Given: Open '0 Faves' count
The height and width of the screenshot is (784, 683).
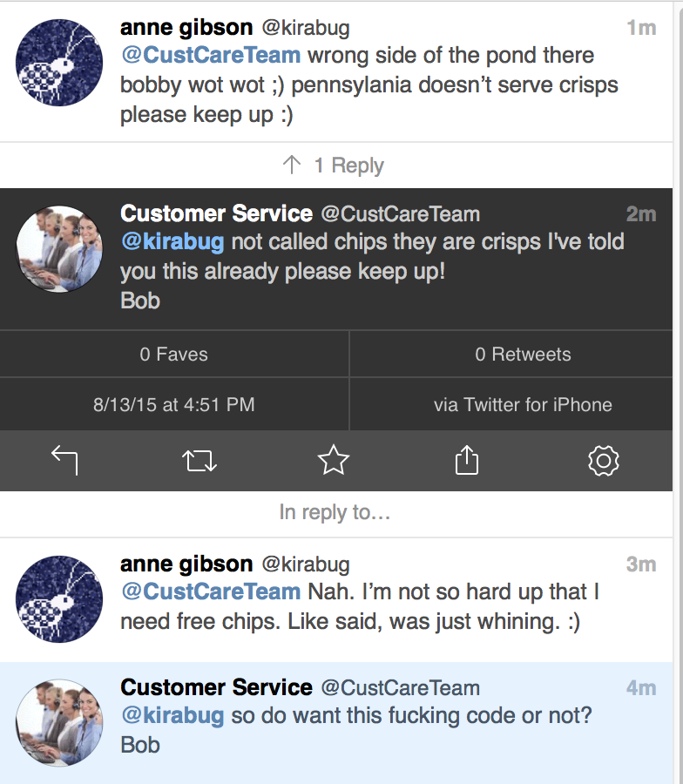Looking at the screenshot, I should 174,355.
